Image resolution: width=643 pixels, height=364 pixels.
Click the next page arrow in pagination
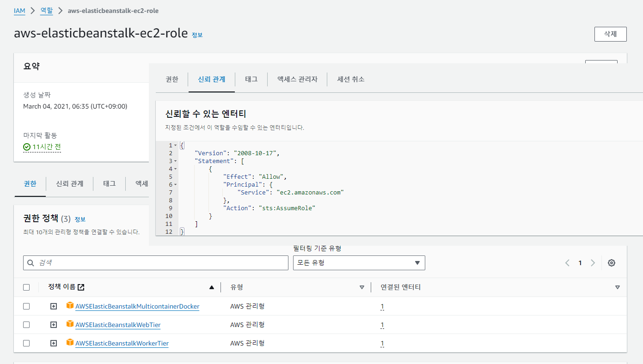point(593,263)
